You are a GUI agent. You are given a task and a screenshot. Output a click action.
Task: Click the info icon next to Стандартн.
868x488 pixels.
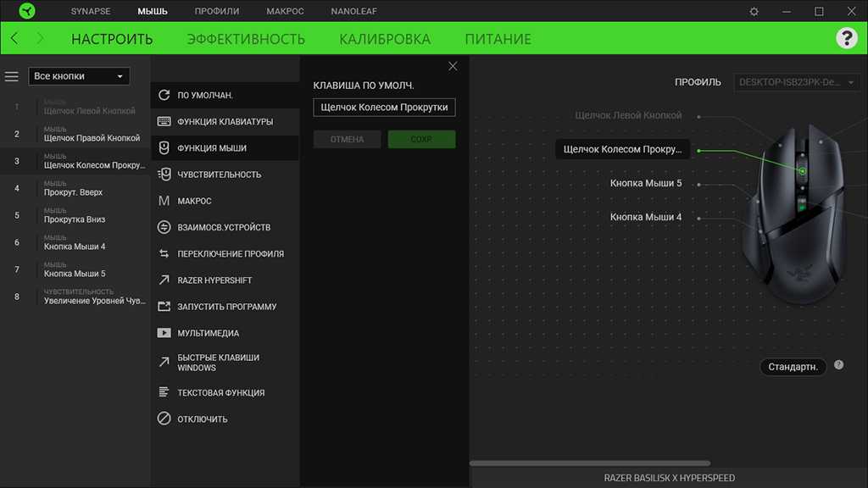click(839, 365)
